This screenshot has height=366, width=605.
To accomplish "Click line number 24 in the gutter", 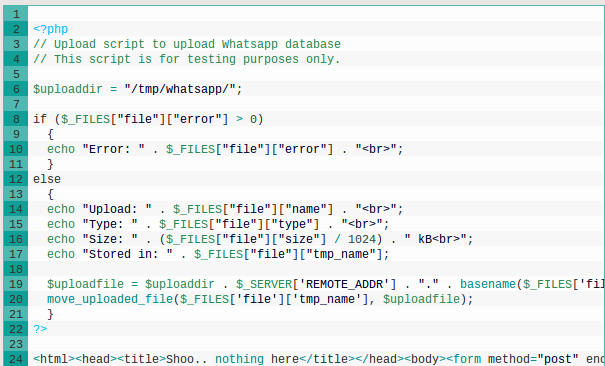I will (16, 359).
